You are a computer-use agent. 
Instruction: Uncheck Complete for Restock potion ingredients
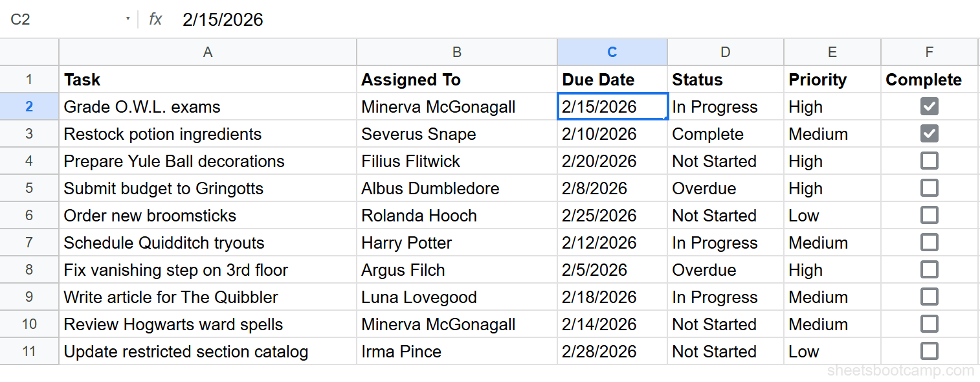click(x=929, y=133)
